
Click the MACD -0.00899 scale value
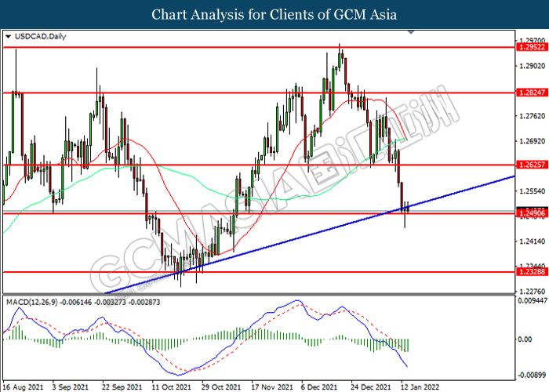click(533, 375)
